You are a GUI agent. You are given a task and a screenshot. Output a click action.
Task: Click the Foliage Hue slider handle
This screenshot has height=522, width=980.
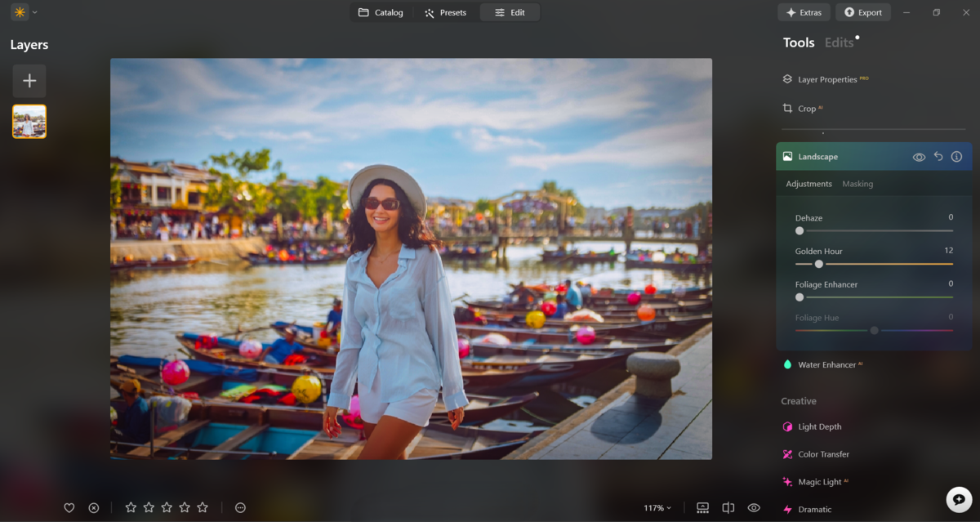(x=874, y=330)
